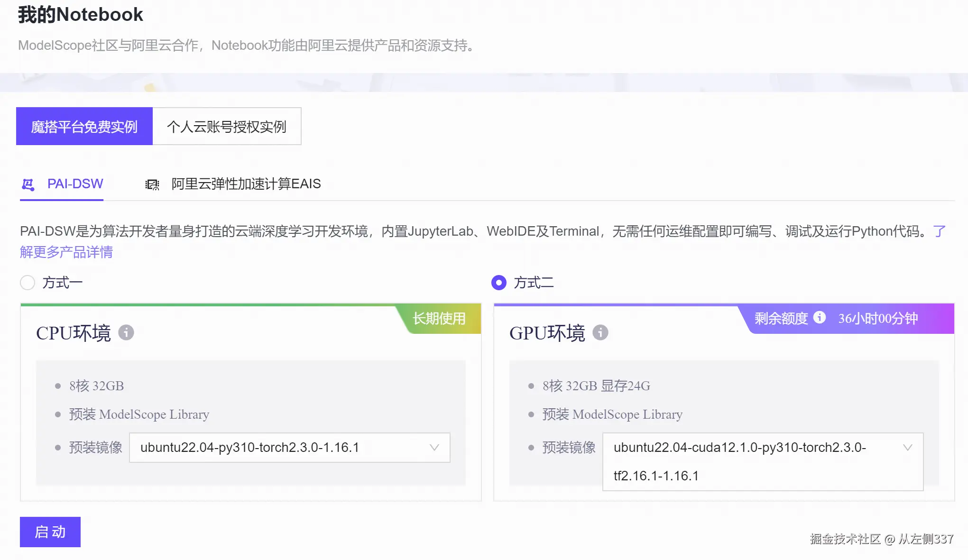This screenshot has width=968, height=560.
Task: Select the 方式二 radio button
Action: (498, 283)
